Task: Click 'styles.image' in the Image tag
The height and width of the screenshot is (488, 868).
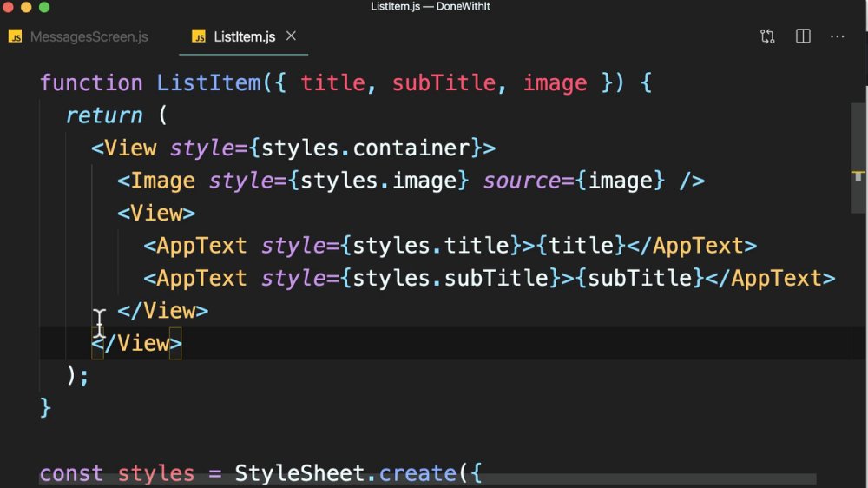Action: [378, 181]
